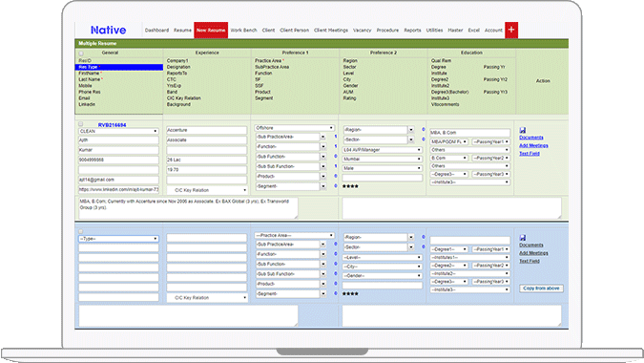
Task: Open Documents link in blank blue row
Action: 531,245
